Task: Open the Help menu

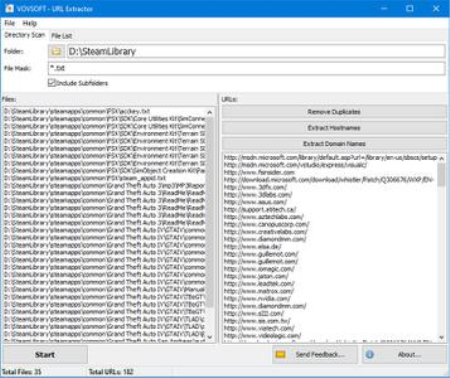Action: coord(30,23)
